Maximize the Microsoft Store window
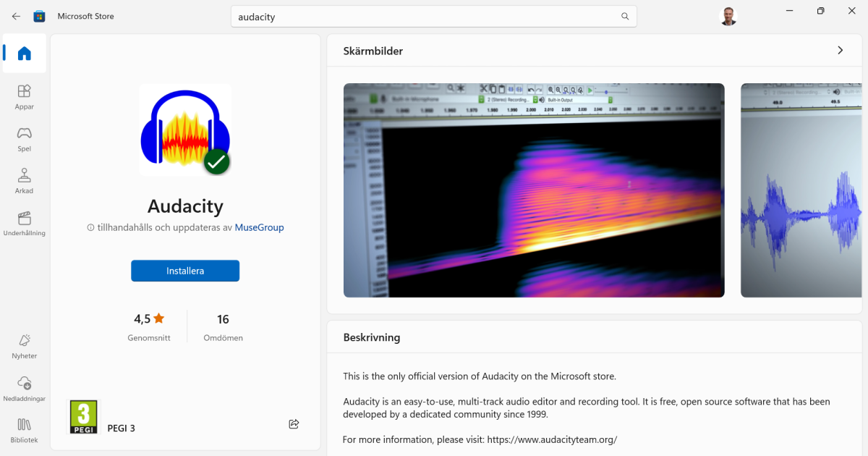This screenshot has height=456, width=868. [820, 11]
